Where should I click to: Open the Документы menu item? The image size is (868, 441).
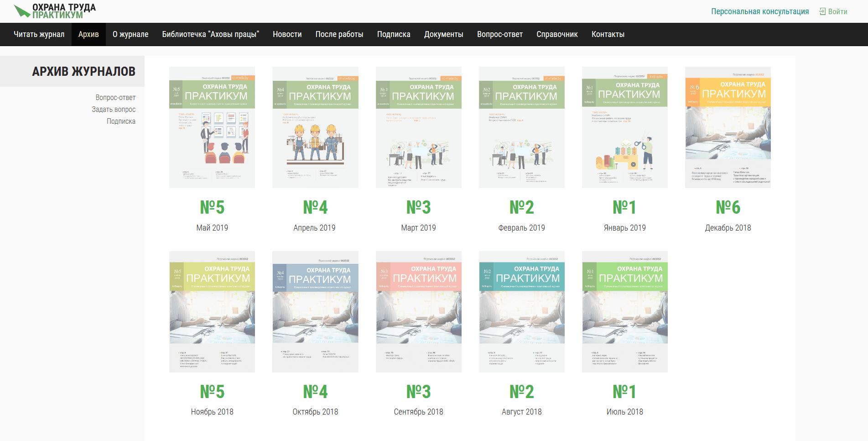444,34
